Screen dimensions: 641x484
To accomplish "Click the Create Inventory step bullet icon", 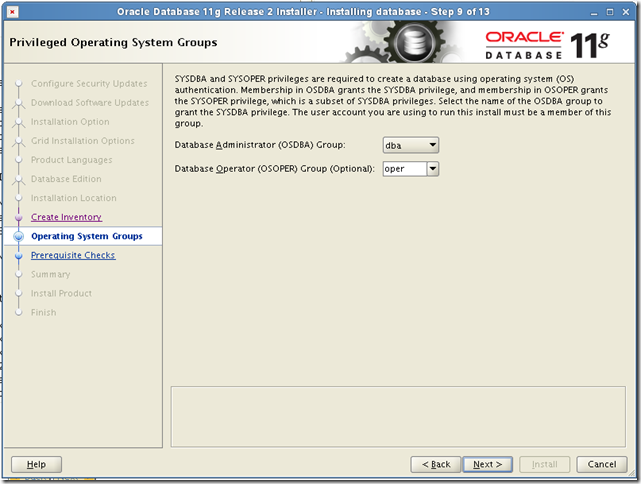I will coord(18,217).
